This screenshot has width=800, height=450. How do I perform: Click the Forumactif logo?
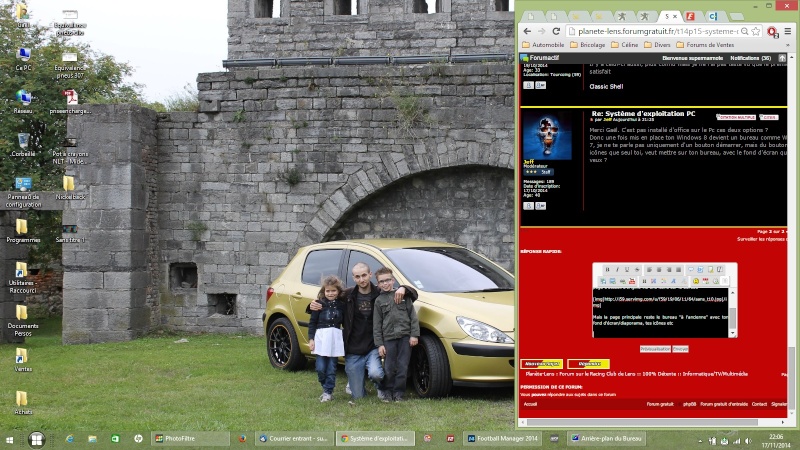tap(540, 58)
